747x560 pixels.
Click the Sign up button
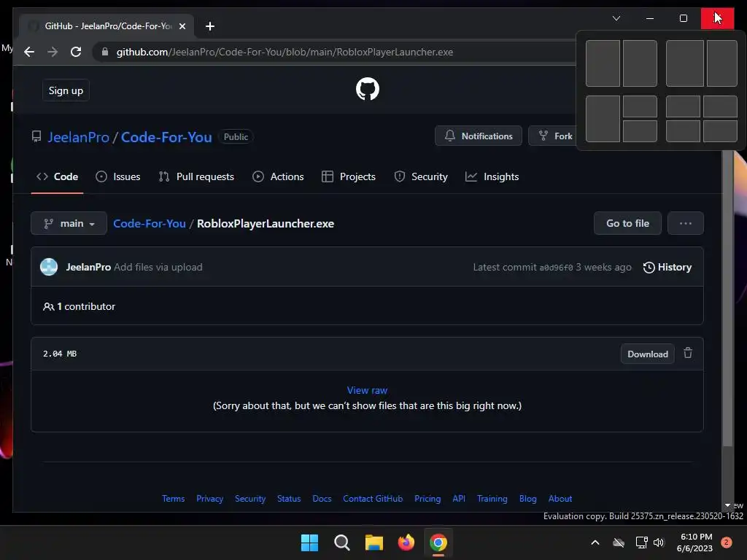pos(66,90)
